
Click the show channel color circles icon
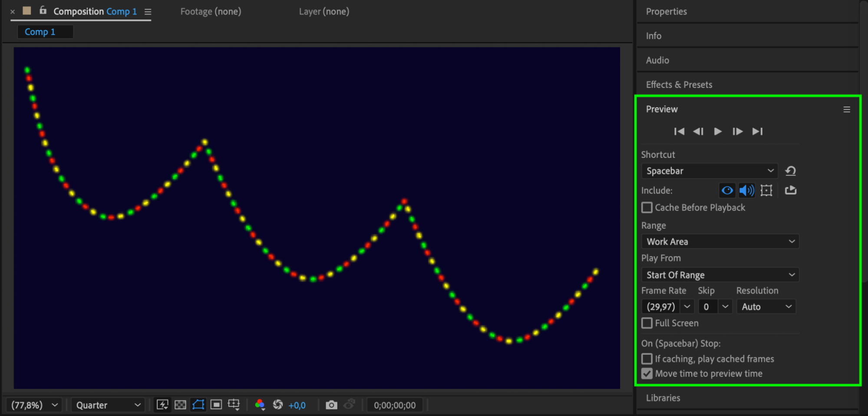260,405
